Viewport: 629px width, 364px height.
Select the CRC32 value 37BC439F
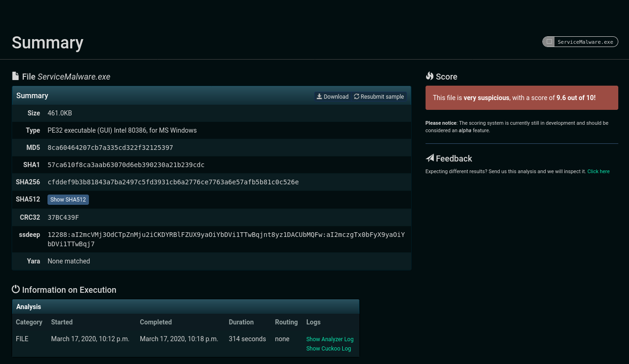coord(63,217)
